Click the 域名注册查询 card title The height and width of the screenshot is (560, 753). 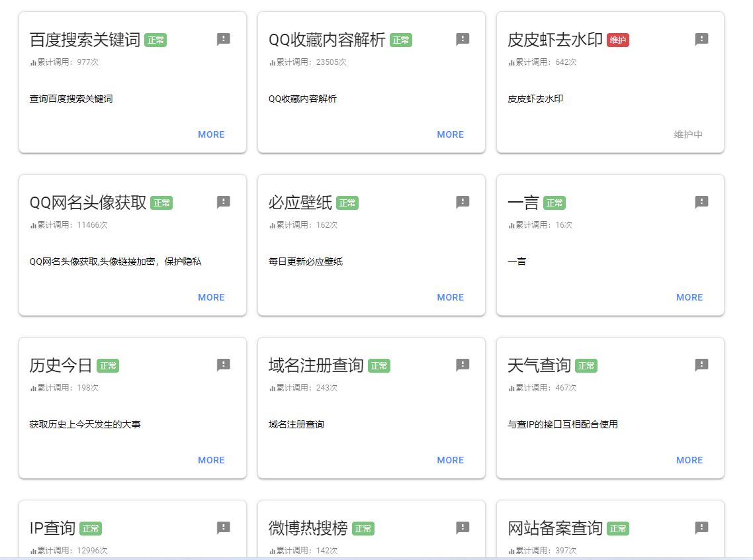[316, 365]
